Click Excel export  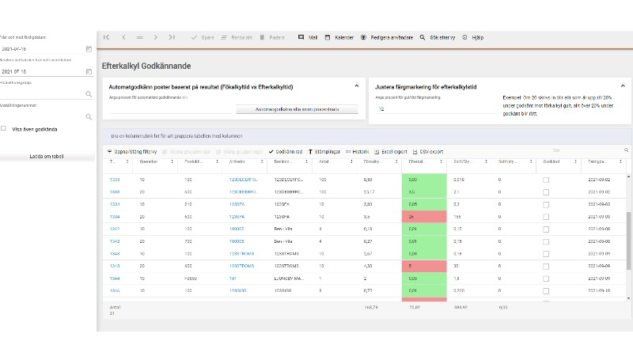pyautogui.click(x=390, y=152)
